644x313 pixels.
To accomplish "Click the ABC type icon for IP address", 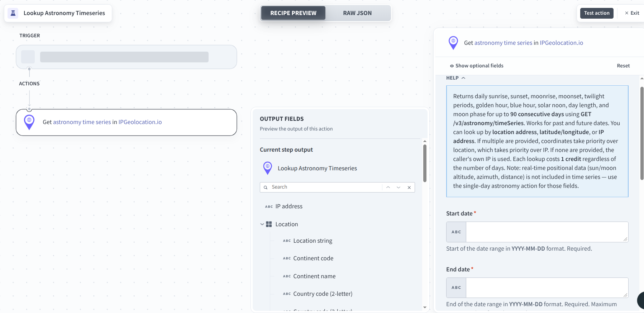I will point(269,207).
